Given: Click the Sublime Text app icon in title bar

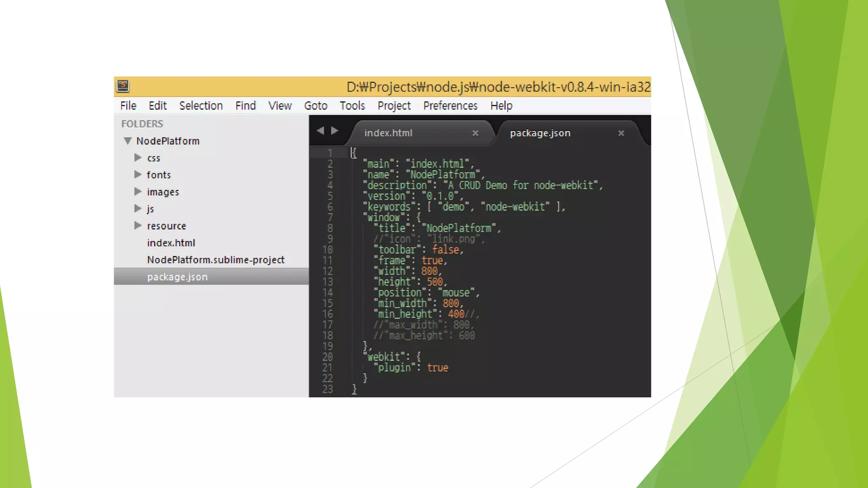Looking at the screenshot, I should coord(123,86).
